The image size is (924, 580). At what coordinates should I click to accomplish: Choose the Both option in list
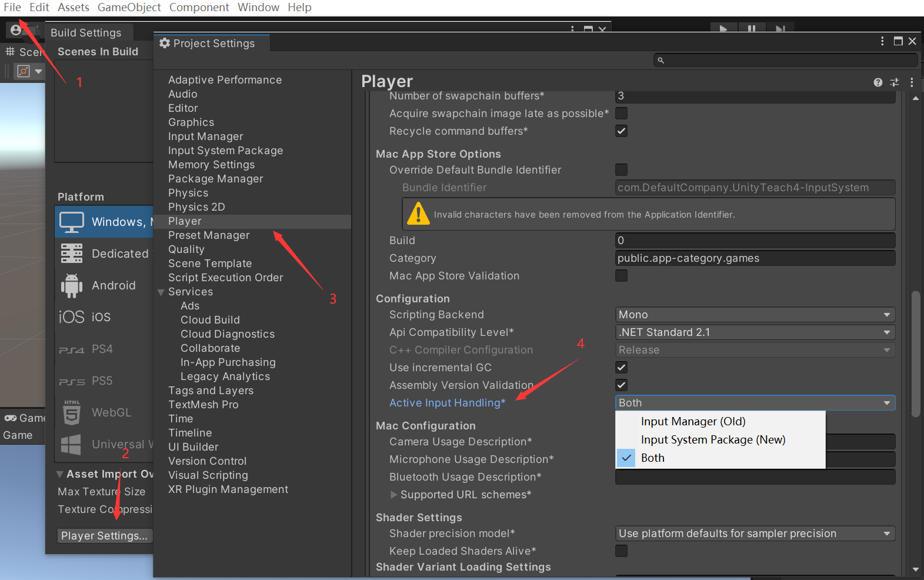[x=720, y=458]
